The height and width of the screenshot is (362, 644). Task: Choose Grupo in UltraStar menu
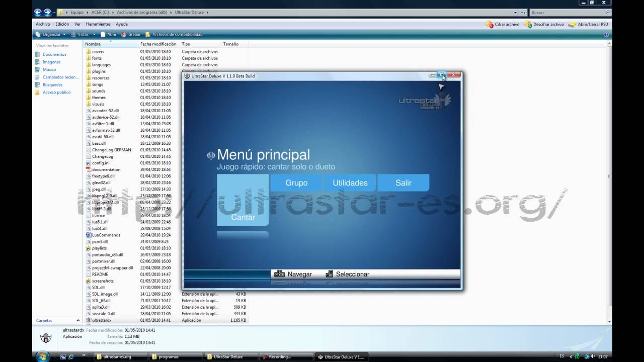296,183
